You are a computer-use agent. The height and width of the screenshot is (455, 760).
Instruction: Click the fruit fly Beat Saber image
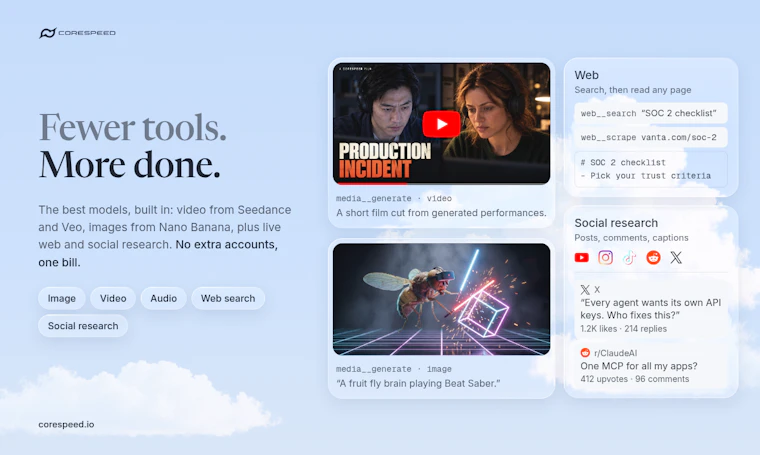(441, 299)
